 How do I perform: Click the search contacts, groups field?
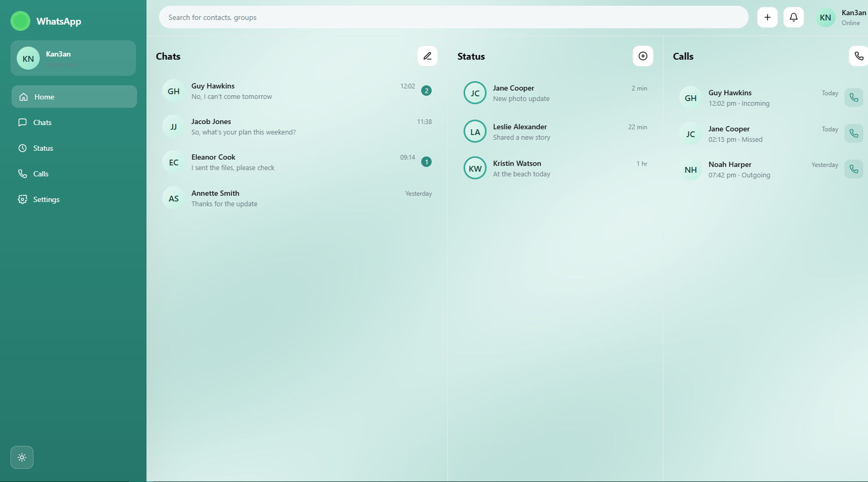click(453, 17)
